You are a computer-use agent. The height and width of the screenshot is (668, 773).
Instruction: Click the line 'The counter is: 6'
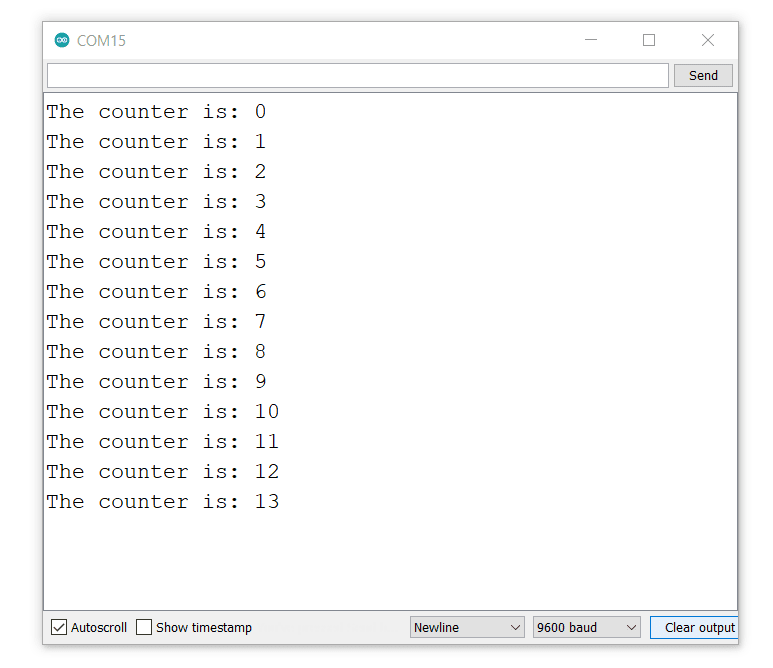point(156,292)
